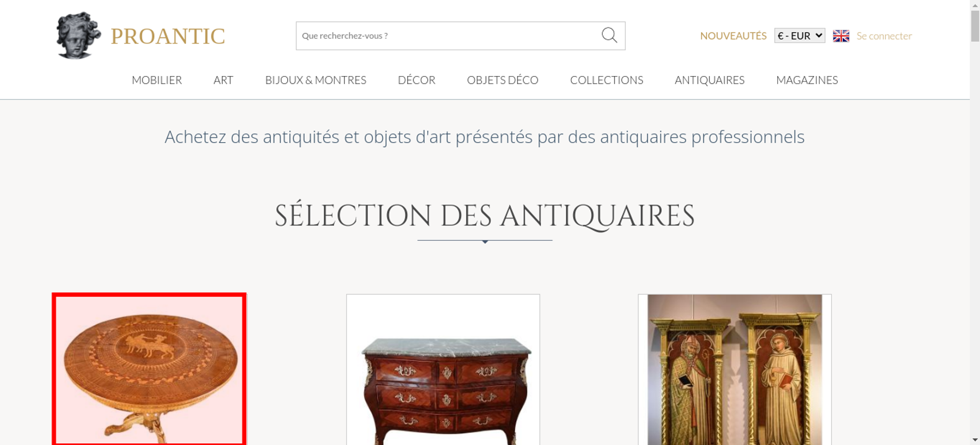This screenshot has height=445, width=980.
Task: Click the magnifying glass search icon
Action: pos(609,35)
